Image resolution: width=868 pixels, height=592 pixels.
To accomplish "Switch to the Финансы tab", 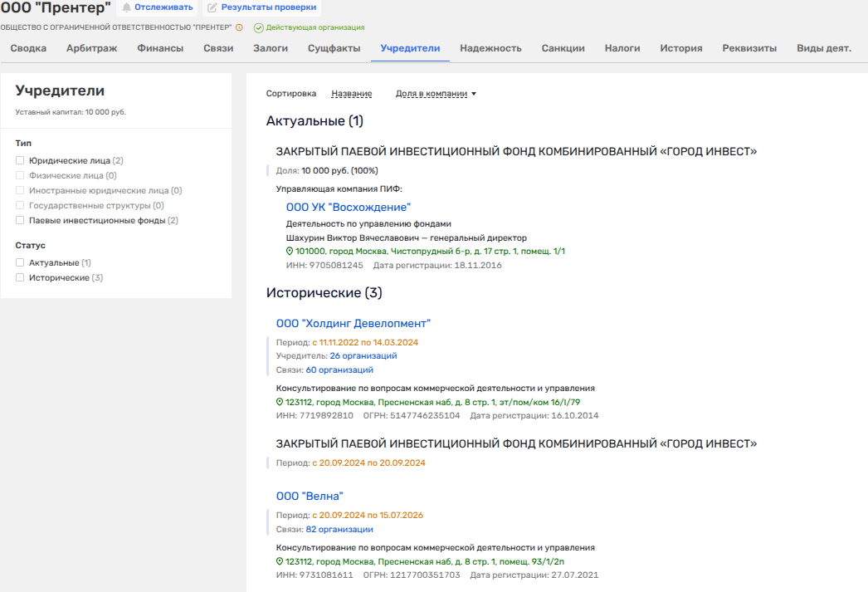I will click(160, 48).
